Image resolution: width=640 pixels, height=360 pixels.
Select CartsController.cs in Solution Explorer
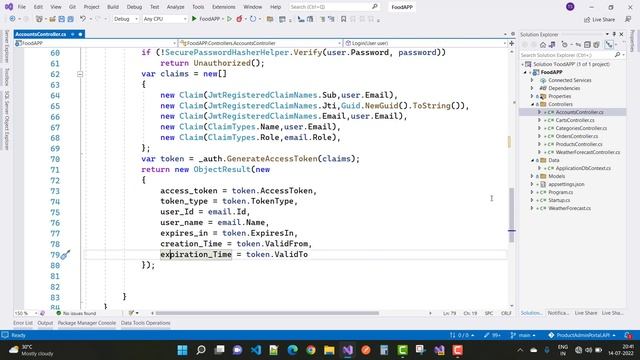(575, 120)
